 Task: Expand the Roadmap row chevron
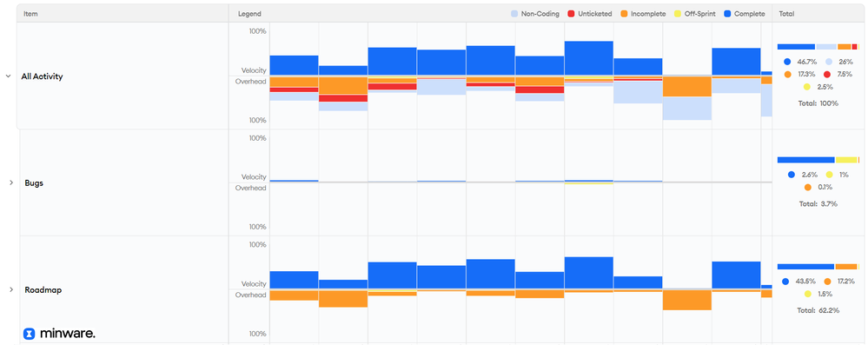tap(11, 289)
